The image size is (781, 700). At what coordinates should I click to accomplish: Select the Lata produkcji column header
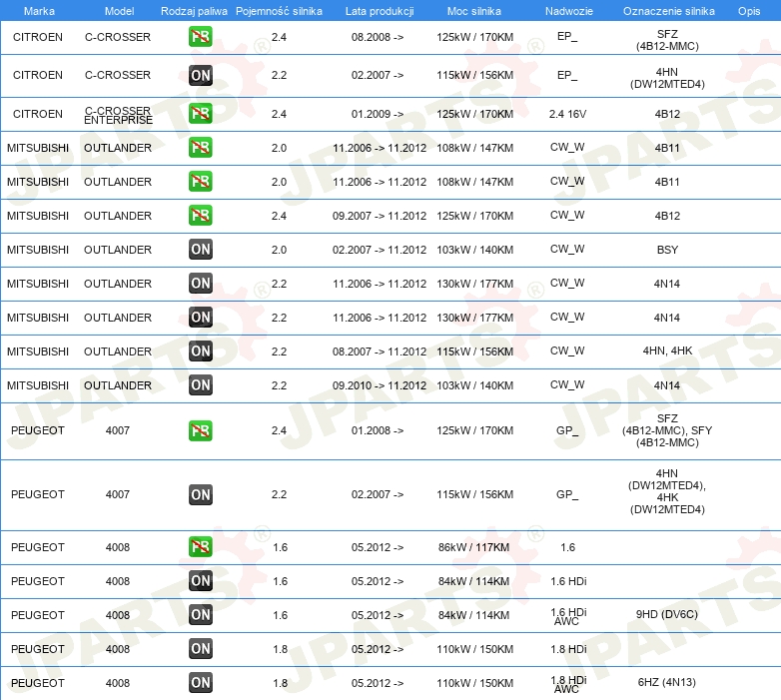tap(379, 10)
